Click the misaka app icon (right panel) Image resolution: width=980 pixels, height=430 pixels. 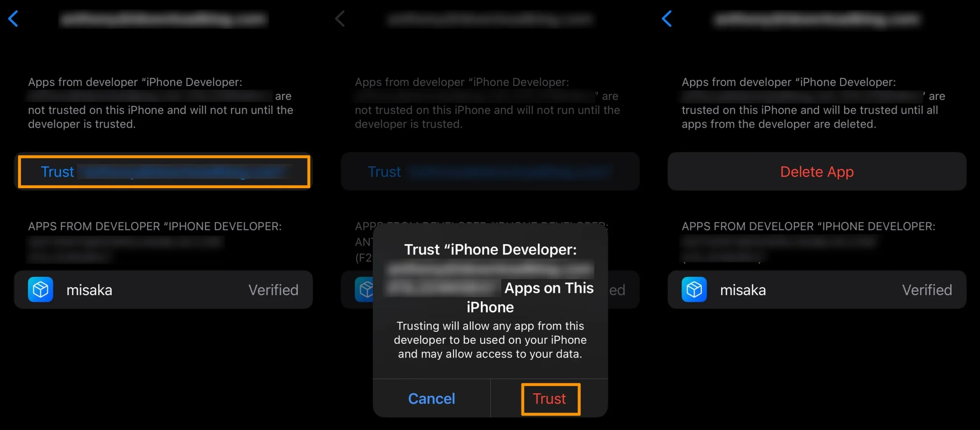click(x=693, y=289)
